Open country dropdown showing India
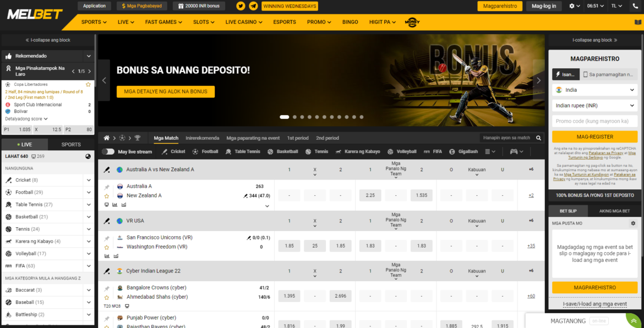644x328 pixels. 594,90
